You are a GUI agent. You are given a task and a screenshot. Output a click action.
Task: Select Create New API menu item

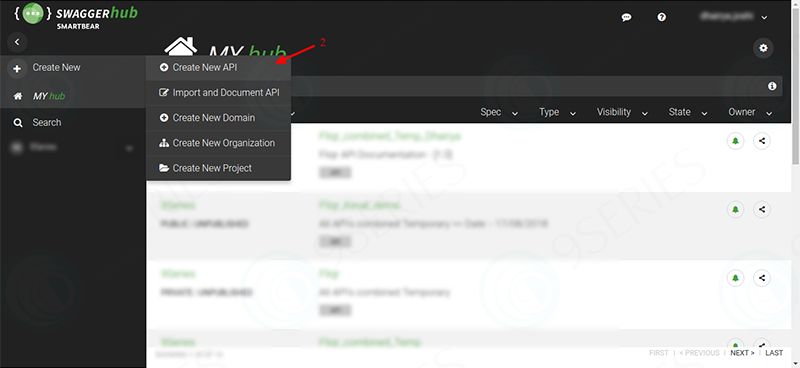tap(218, 67)
